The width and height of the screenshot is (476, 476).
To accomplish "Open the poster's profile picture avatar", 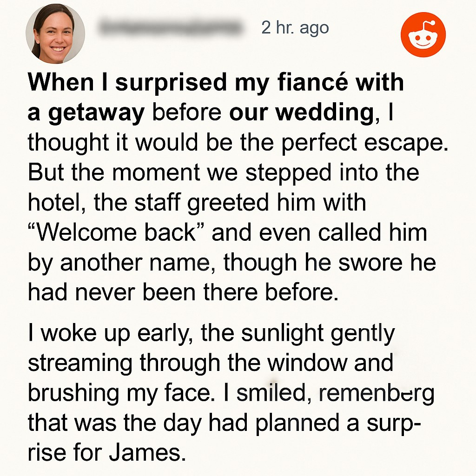I will tap(55, 33).
